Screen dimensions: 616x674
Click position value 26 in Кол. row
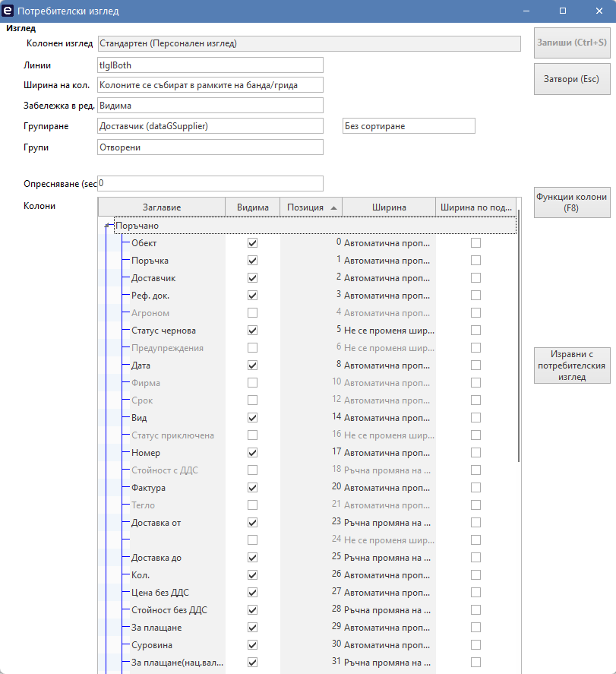click(x=336, y=574)
